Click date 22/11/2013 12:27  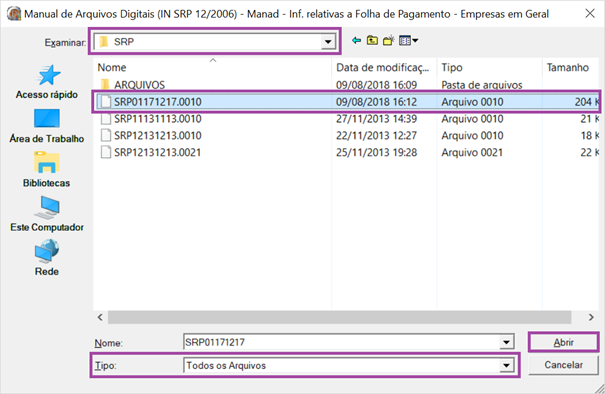(x=376, y=135)
